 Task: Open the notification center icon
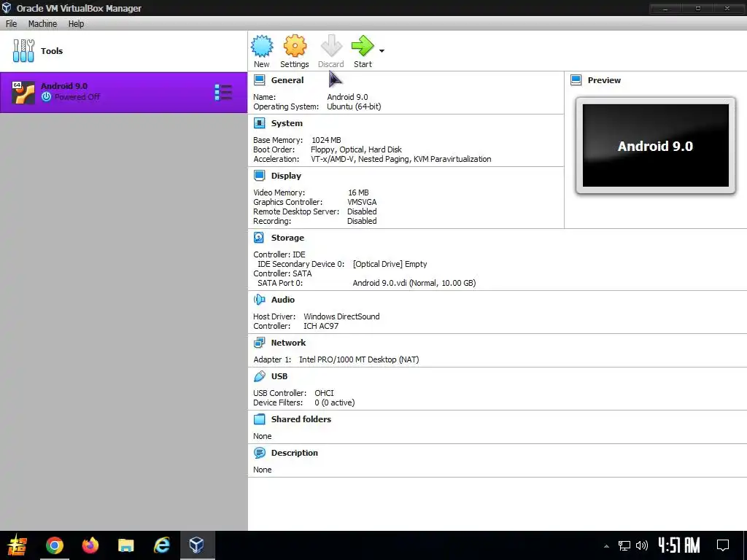(x=723, y=545)
